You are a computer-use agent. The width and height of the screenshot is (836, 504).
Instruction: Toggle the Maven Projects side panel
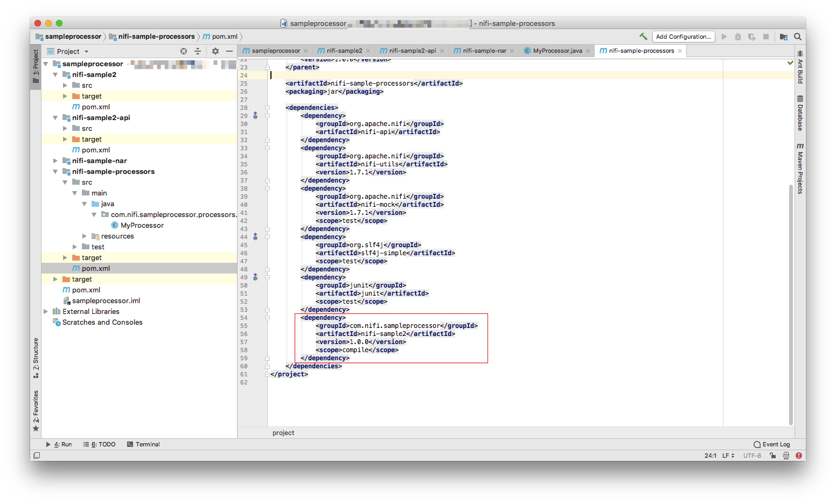pyautogui.click(x=800, y=169)
